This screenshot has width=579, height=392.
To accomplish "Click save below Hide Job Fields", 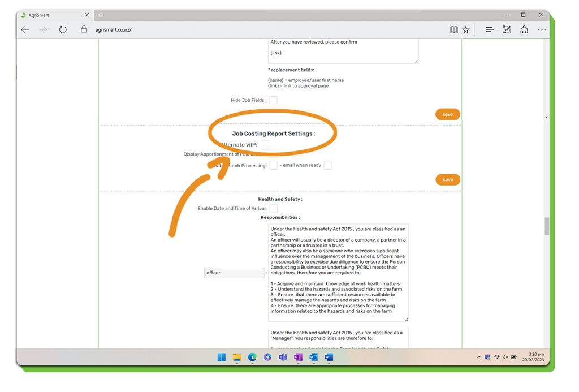I will point(447,114).
